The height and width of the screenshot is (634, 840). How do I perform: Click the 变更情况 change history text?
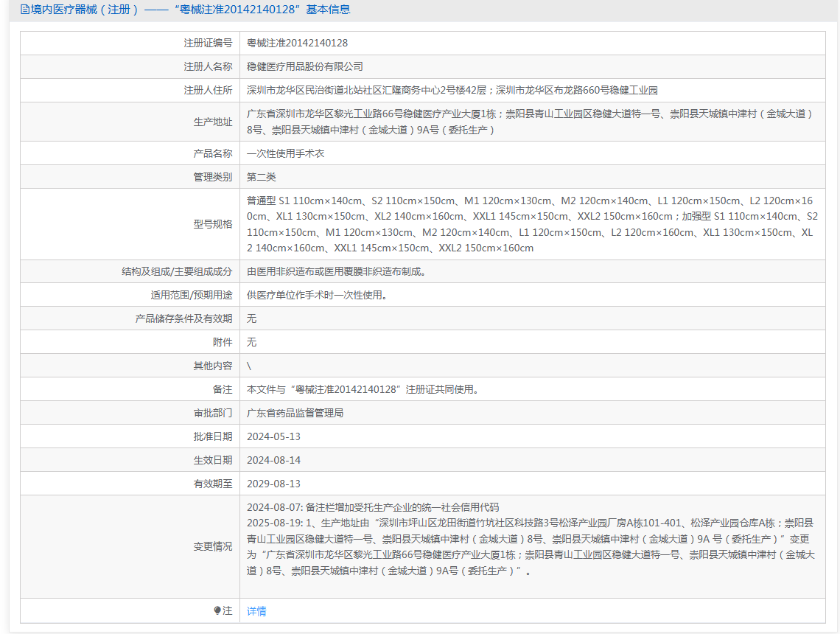(531, 539)
